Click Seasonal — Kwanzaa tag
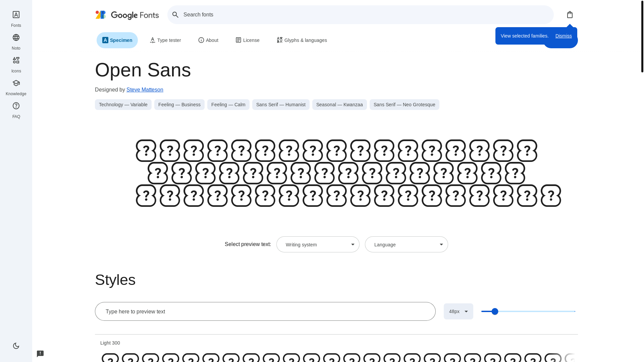 pyautogui.click(x=339, y=105)
